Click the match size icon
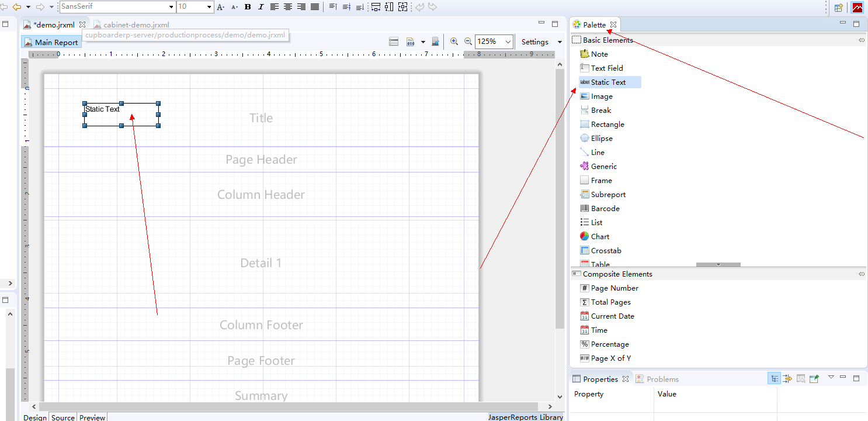The width and height of the screenshot is (868, 421). point(402,7)
